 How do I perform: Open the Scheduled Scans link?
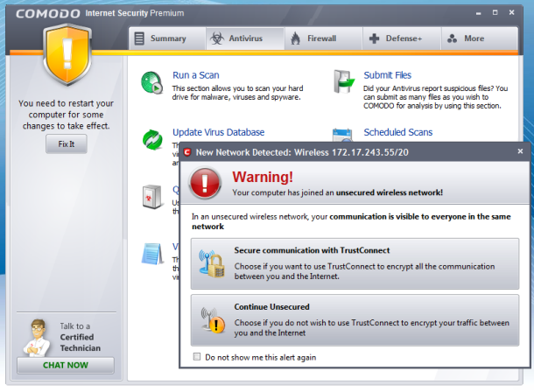click(x=398, y=132)
